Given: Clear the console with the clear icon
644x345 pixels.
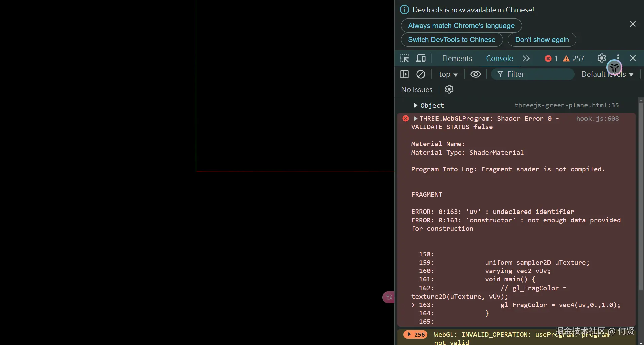Looking at the screenshot, I should pyautogui.click(x=421, y=74).
